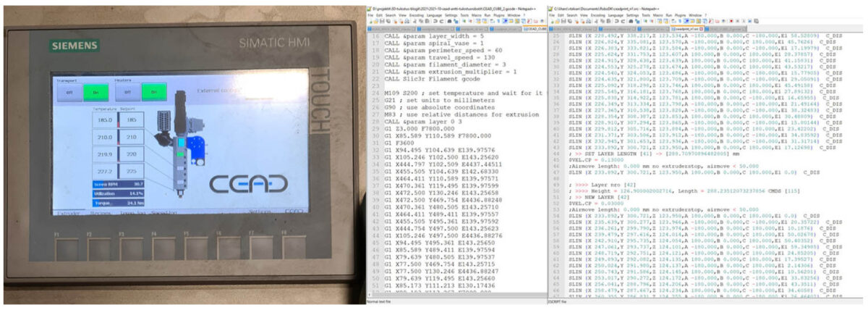Click line 'G1 F3600' in gcode file
The height and width of the screenshot is (310, 868).
tap(400, 143)
